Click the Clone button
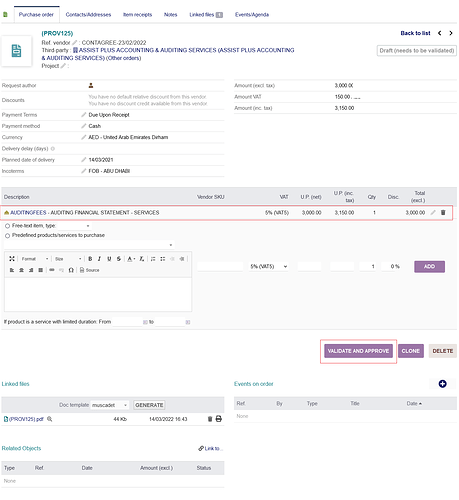This screenshot has width=459, height=500. pos(411,351)
